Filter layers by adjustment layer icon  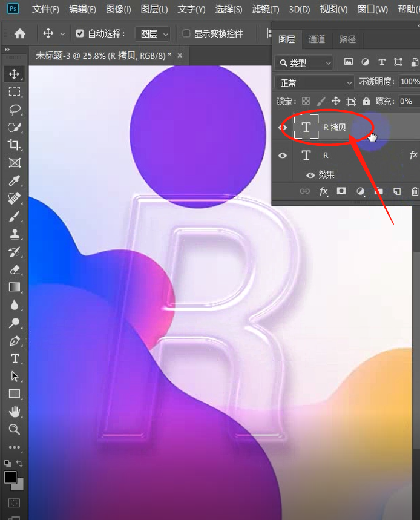(x=366, y=62)
